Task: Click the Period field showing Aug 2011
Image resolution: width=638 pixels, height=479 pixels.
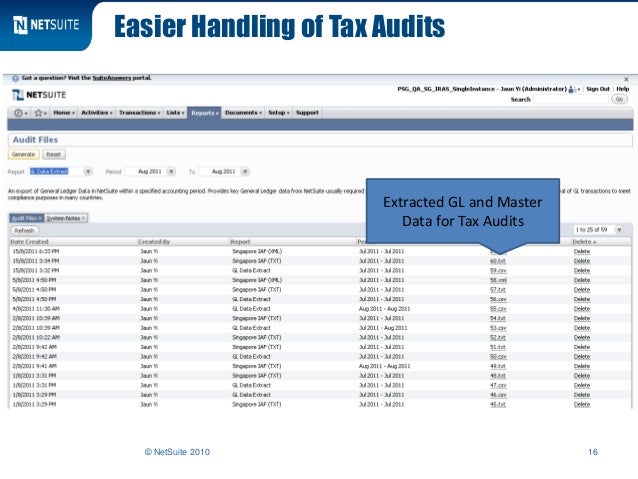Action: tap(146, 172)
